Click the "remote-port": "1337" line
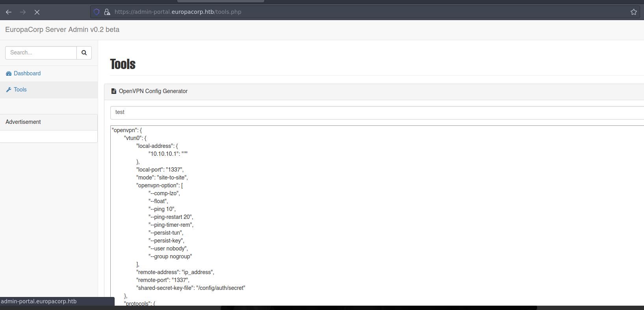 tap(163, 280)
